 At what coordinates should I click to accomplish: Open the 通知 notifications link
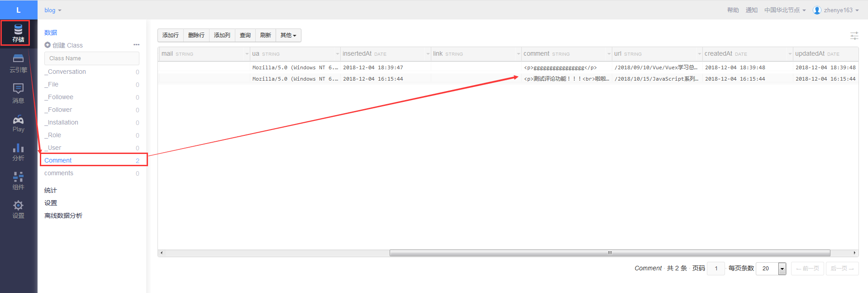tap(752, 10)
